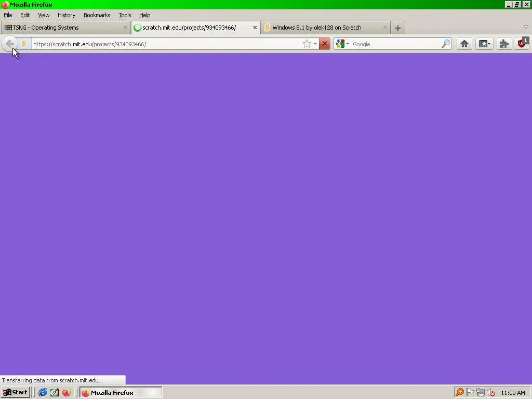Close the TSNG - Operating Systems tab
The image size is (532, 399).
point(125,28)
